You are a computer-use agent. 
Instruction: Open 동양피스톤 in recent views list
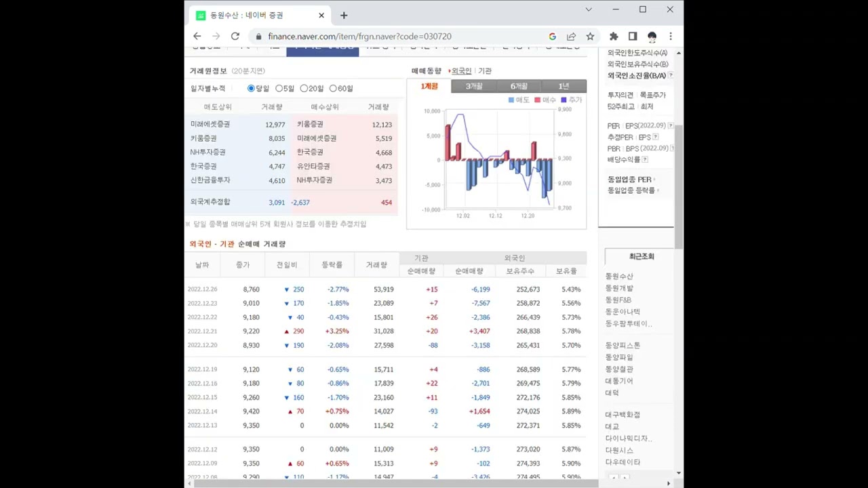(623, 345)
